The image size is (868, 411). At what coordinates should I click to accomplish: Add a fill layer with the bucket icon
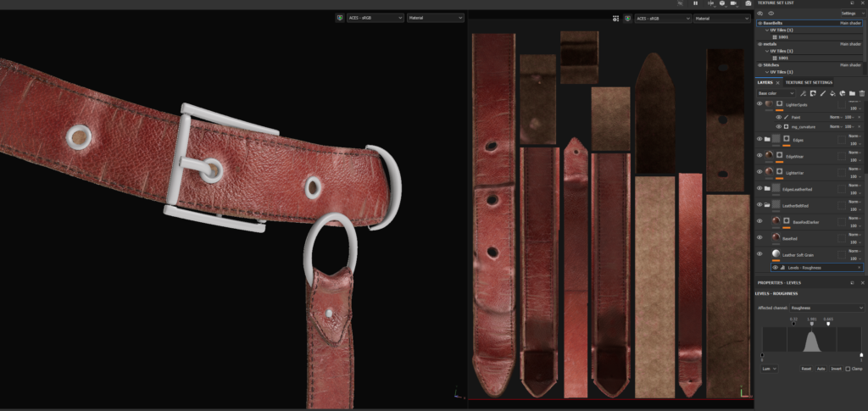(832, 93)
